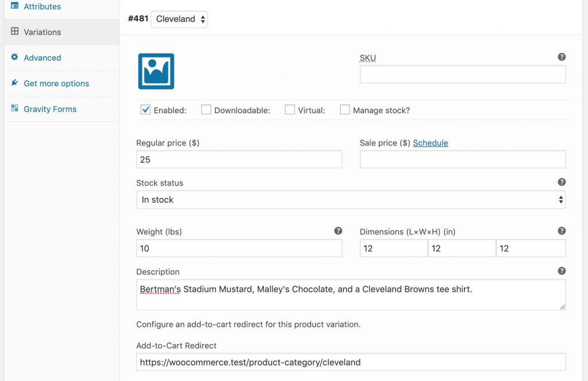Image resolution: width=588 pixels, height=381 pixels.
Task: Switch to the Variations tab
Action: click(62, 32)
